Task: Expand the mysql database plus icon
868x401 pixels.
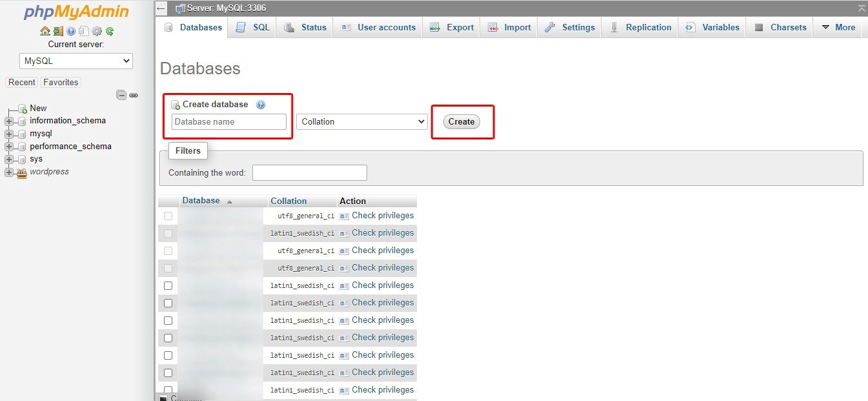Action: 9,134
